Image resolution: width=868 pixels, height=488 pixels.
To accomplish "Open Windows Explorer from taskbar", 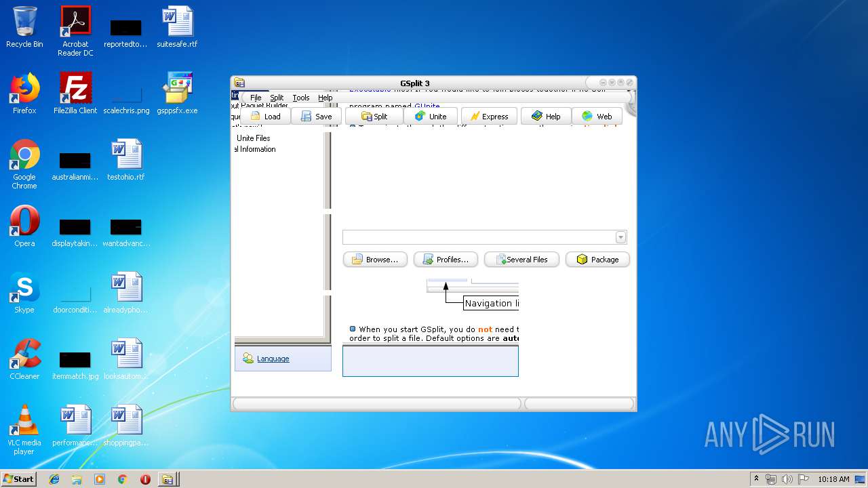I will (x=77, y=479).
